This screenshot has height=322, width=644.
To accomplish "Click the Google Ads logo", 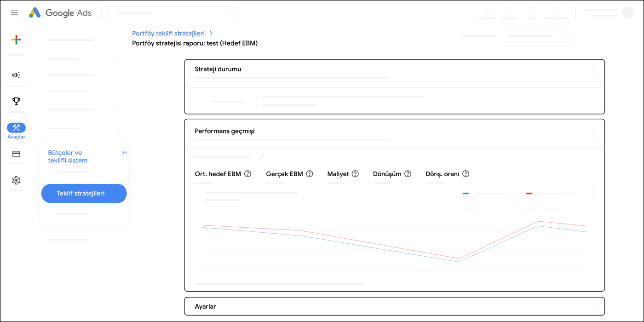I will 60,13.
